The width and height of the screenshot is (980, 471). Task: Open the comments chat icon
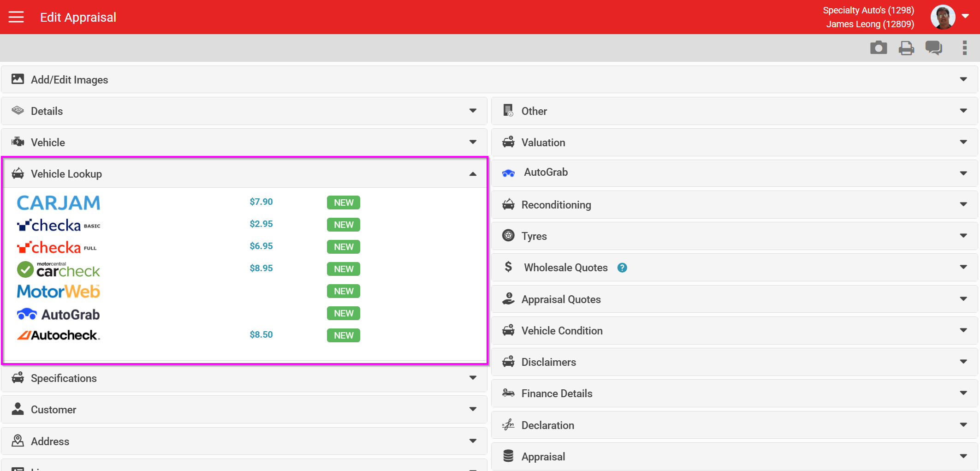[x=934, y=48]
